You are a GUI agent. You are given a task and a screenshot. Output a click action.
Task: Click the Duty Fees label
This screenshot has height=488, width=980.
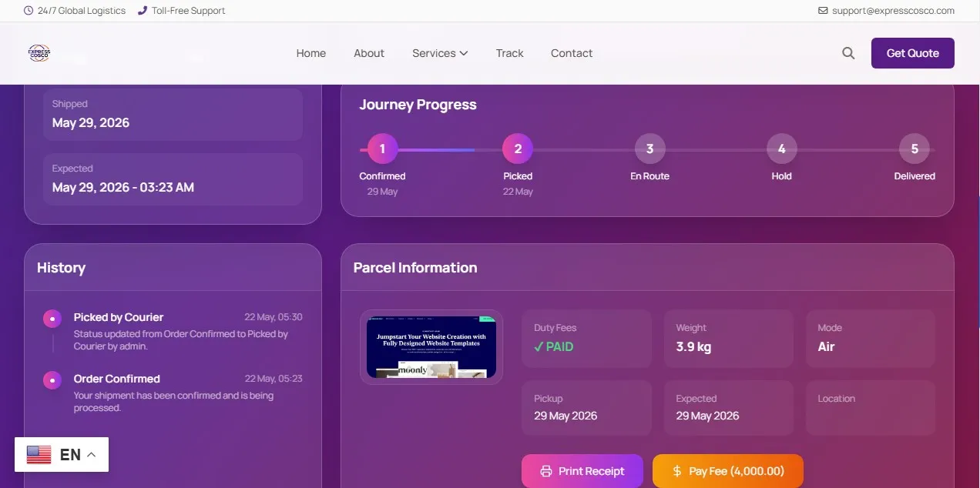pyautogui.click(x=555, y=328)
